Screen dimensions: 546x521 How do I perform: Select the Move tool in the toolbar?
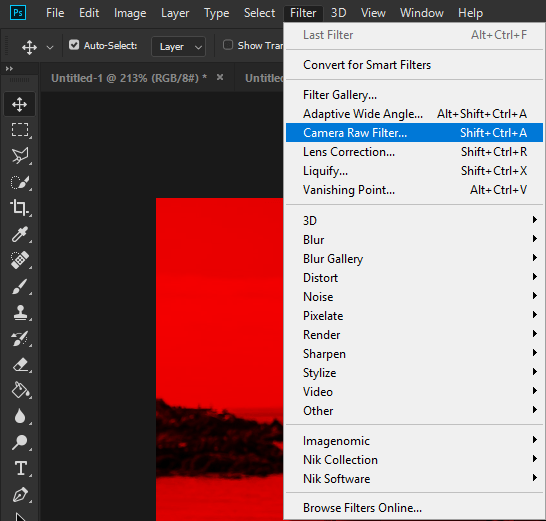20,104
